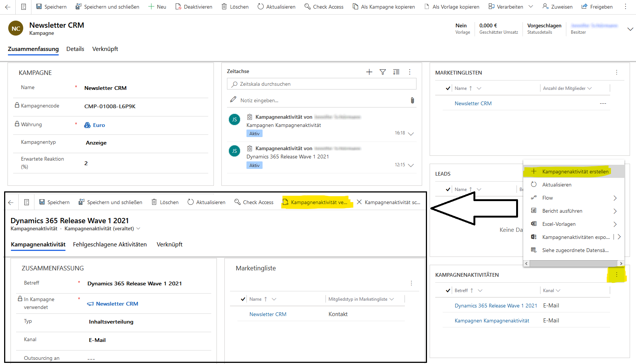Switch to campaign Details tab
The width and height of the screenshot is (636, 364).
point(75,49)
